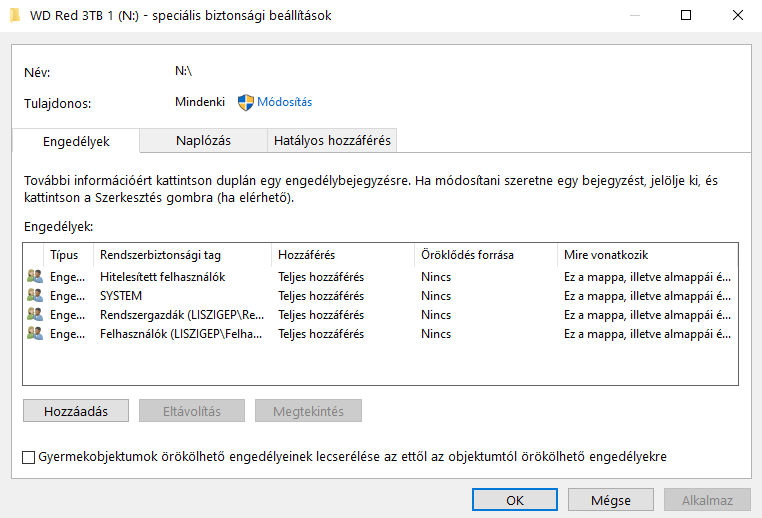Viewport: 762px width, 518px height.
Task: Cancel with the Mégse button
Action: [611, 500]
